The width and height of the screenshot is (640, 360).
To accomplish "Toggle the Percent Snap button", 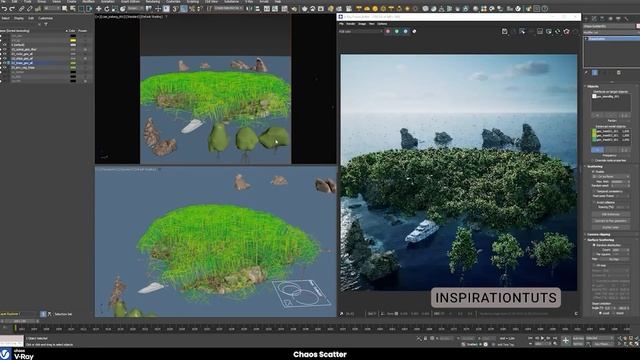I will coord(192,9).
